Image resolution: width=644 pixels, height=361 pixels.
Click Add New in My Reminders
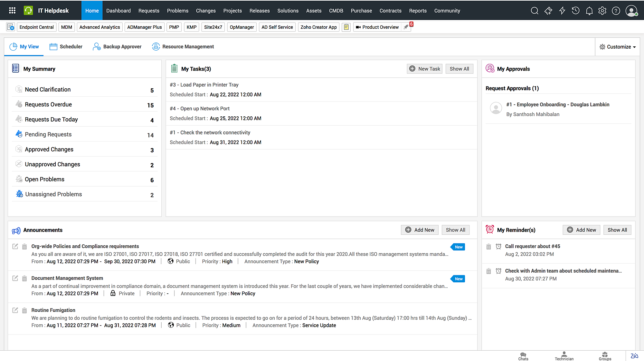pos(581,230)
